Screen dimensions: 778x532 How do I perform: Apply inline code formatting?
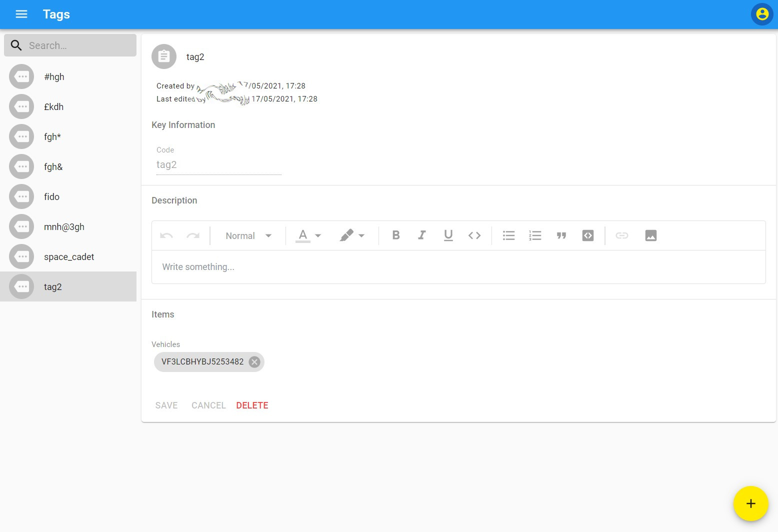point(474,235)
